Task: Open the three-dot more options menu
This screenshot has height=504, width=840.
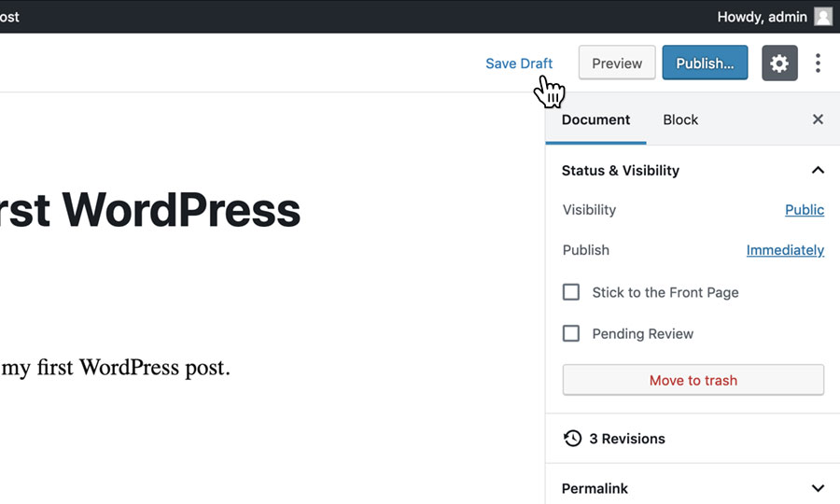Action: (818, 63)
